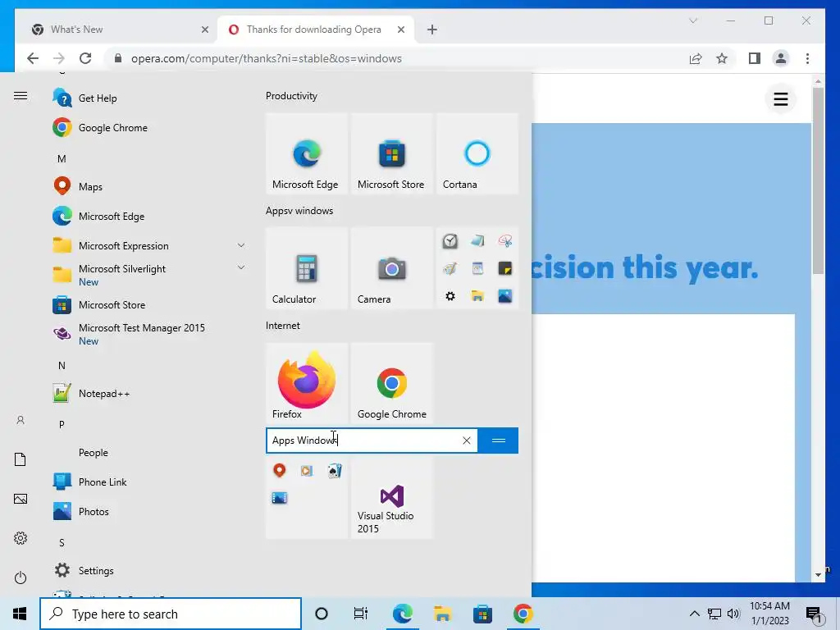Screen dimensions: 840x630
Task: Bookmark this page with the star
Action: 722,58
